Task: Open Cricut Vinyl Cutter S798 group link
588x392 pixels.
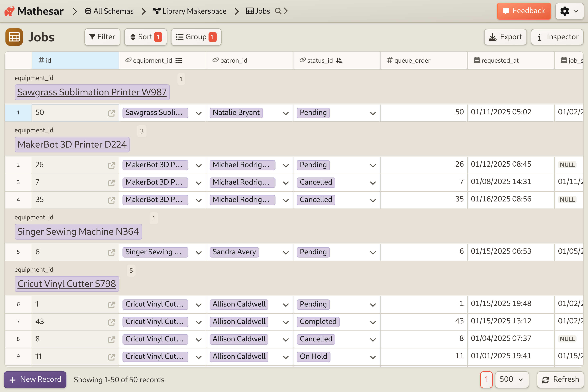Action: (67, 284)
